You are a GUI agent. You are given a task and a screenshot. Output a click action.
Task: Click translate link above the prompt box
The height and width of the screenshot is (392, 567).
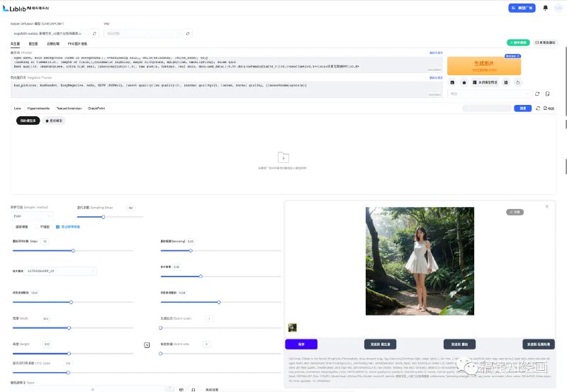(x=436, y=52)
